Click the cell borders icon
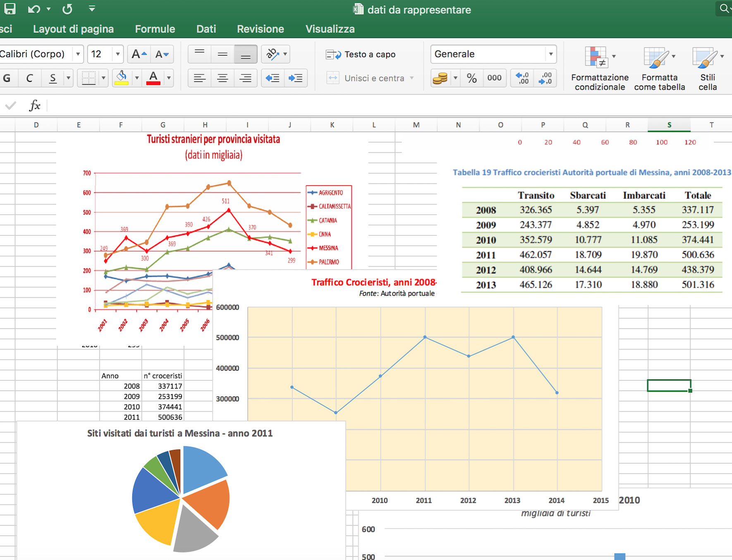The width and height of the screenshot is (732, 560). coord(89,78)
